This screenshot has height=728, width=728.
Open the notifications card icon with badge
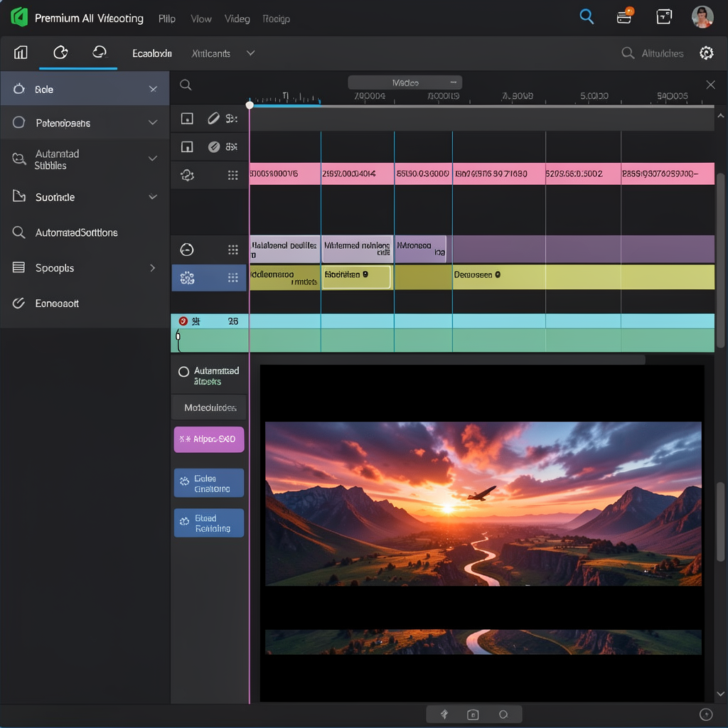pos(624,16)
